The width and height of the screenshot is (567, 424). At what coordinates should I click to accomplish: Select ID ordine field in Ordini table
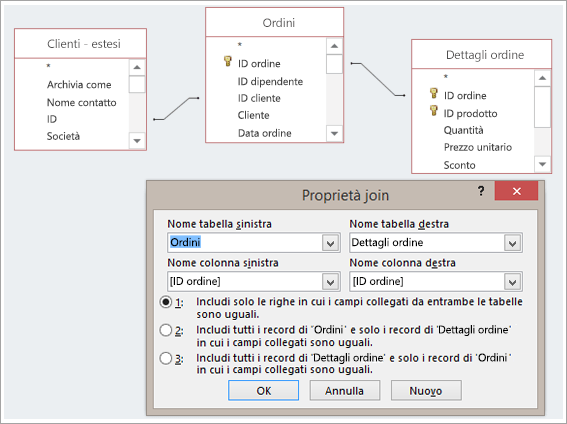tap(259, 64)
